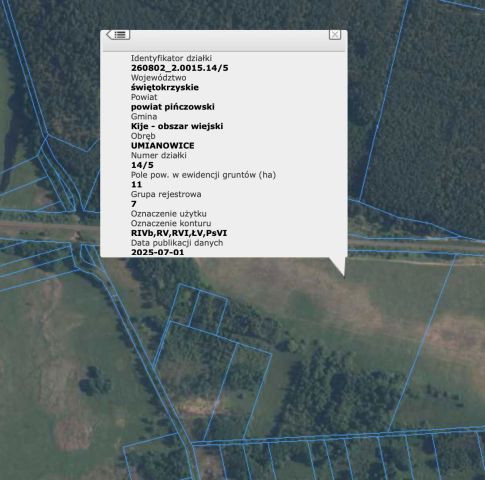
Task: Click the popup's pointer tip on map
Action: (x=343, y=275)
